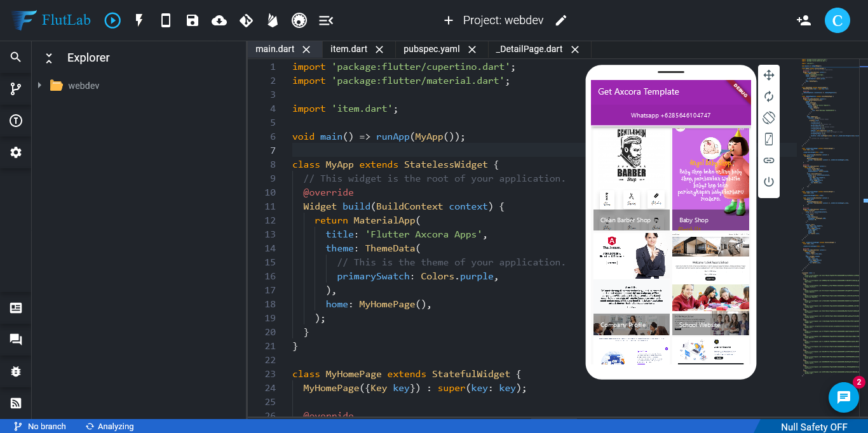Click the Run project play button
Screen dimensions: 868x433
point(112,20)
